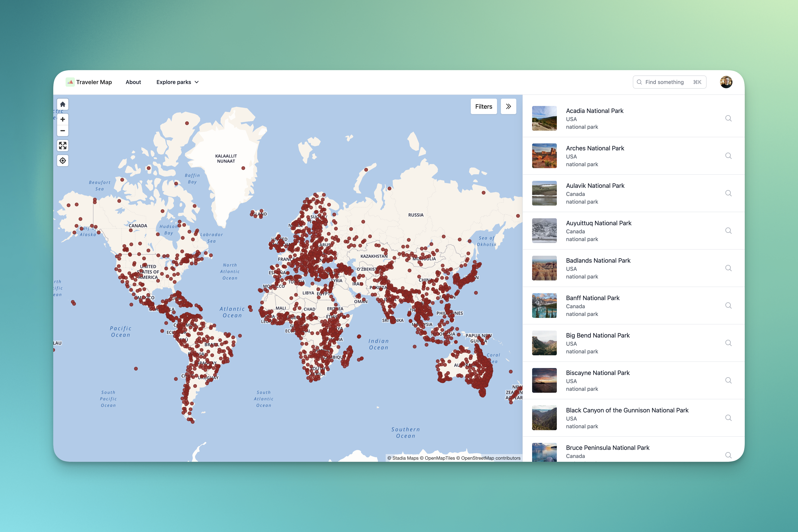798x532 pixels.
Task: Select the Aulavik National Park title
Action: [x=595, y=186]
